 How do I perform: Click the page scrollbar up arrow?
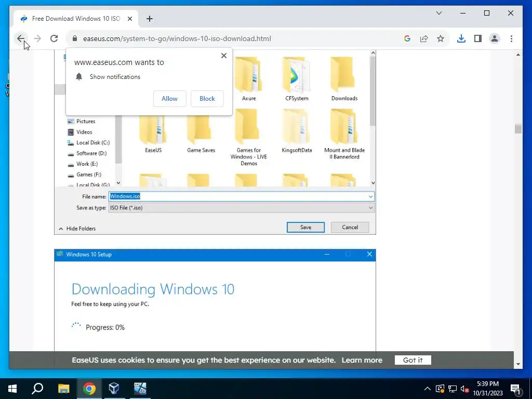[518, 55]
